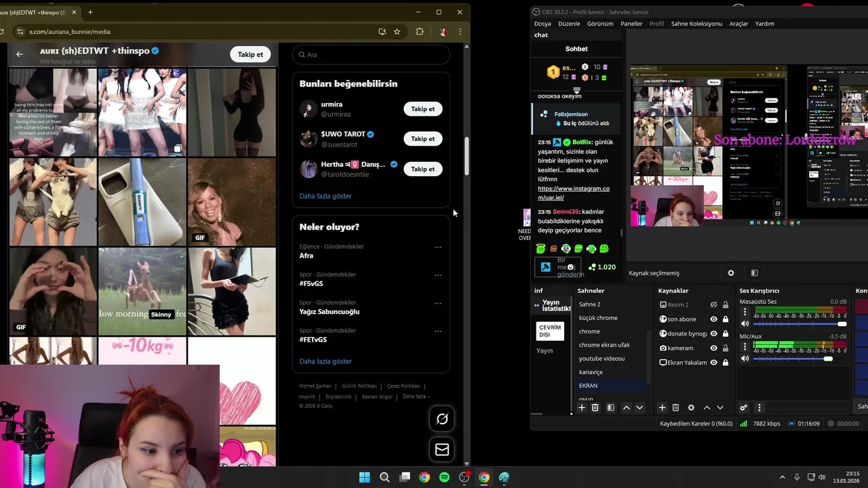Toggle lock on kameram source
This screenshot has height=488, width=868.
(x=725, y=348)
